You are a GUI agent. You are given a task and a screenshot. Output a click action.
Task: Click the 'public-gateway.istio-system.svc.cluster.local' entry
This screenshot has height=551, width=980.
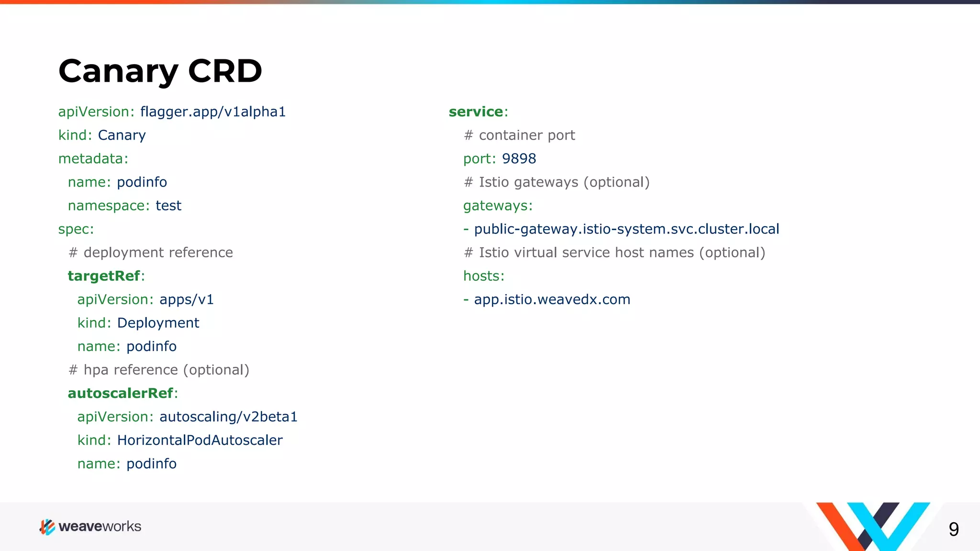pyautogui.click(x=626, y=229)
